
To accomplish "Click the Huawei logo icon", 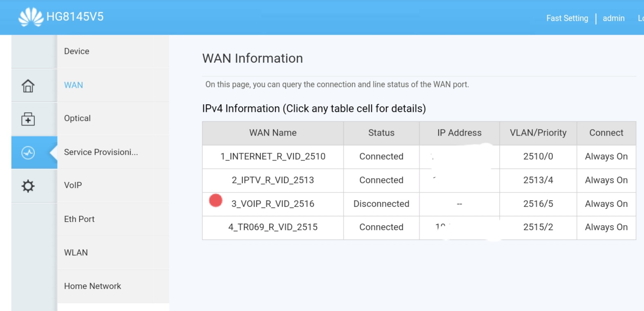I will (x=31, y=17).
